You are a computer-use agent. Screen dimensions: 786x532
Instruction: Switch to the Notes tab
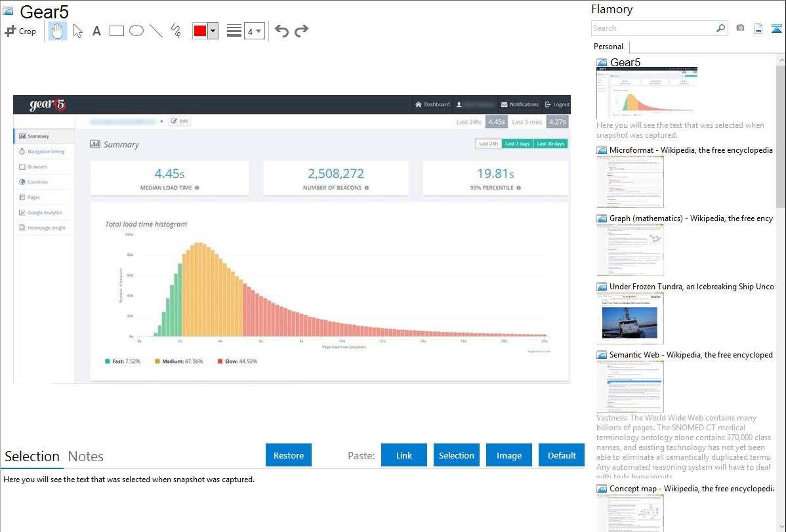coord(86,457)
